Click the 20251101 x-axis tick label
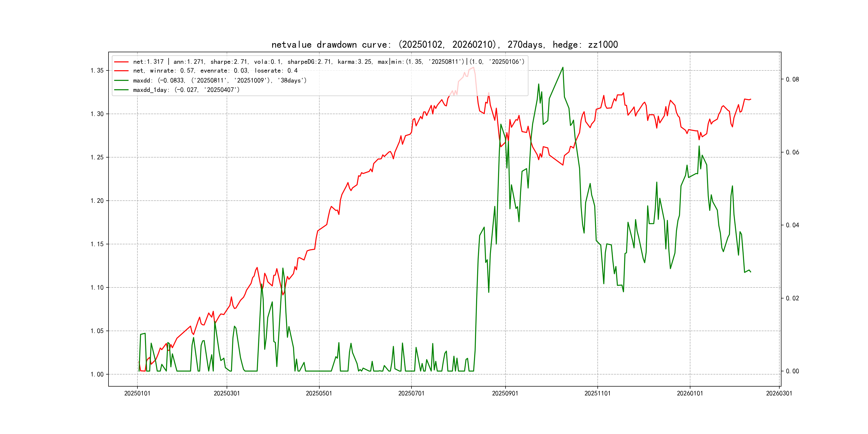Viewport: 868px width, 434px height. pyautogui.click(x=597, y=394)
